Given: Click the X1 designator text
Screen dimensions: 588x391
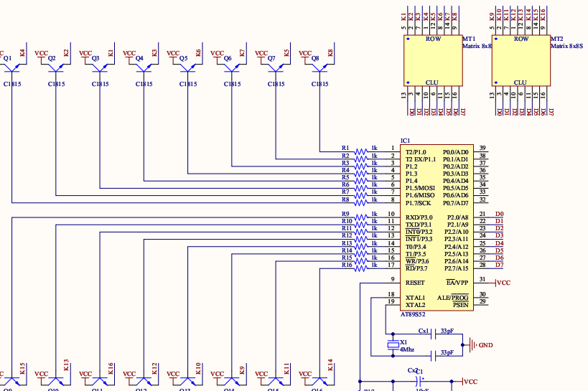Looking at the screenshot, I should [403, 342].
